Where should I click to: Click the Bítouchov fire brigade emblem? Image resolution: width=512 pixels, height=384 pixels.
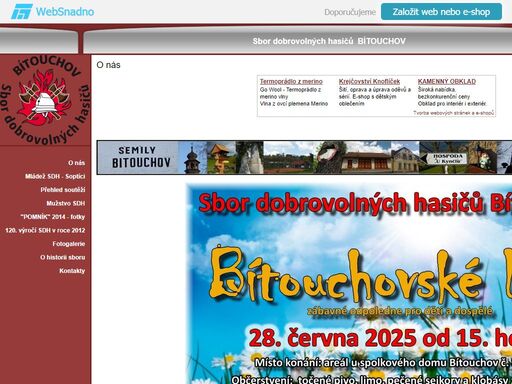[45, 100]
